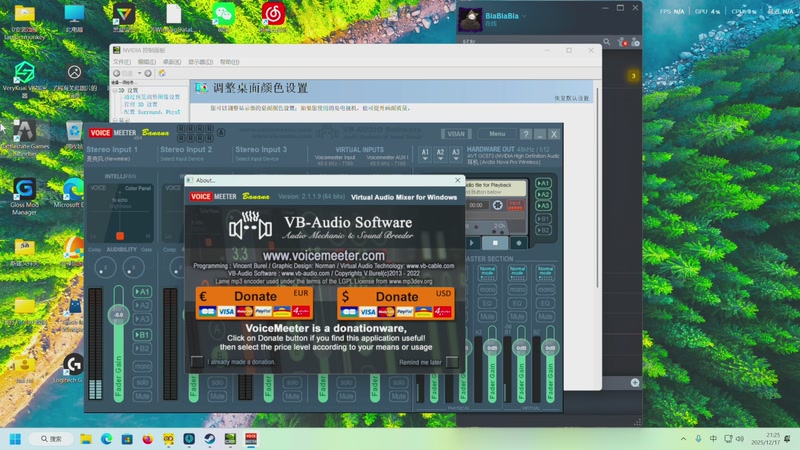800x450 pixels.
Task: Click the Dollar Donate USD button
Action: (x=395, y=303)
